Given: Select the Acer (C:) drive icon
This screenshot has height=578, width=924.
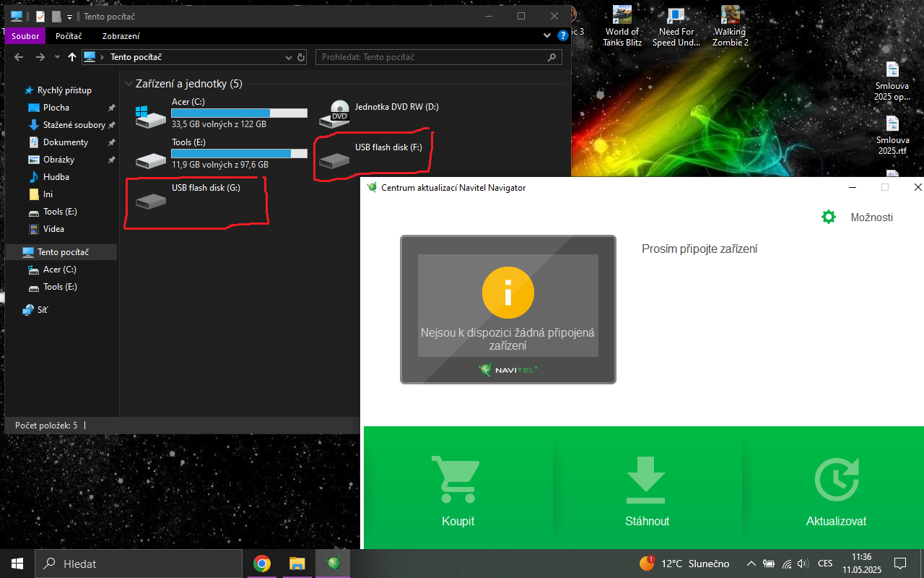Looking at the screenshot, I should point(151,116).
